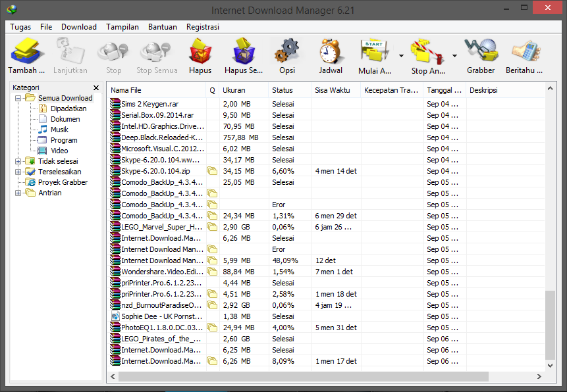Screen dimensions: 567x392
Task: Select the LEGO_Pirates_of_the file row
Action: pos(327,339)
